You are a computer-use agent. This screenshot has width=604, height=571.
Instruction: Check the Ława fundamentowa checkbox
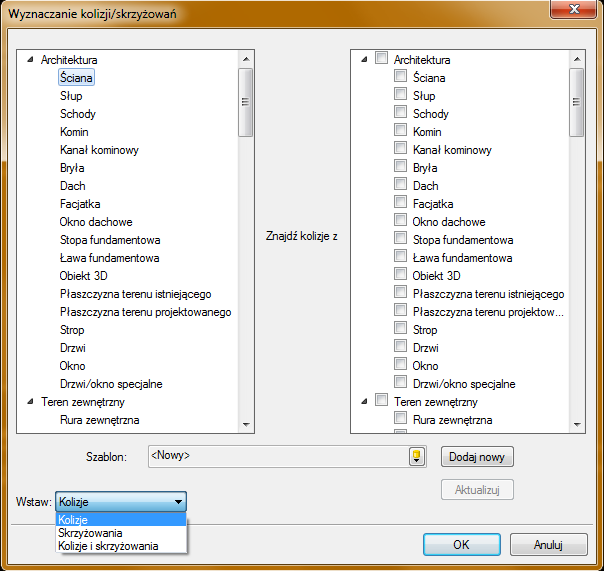401,256
